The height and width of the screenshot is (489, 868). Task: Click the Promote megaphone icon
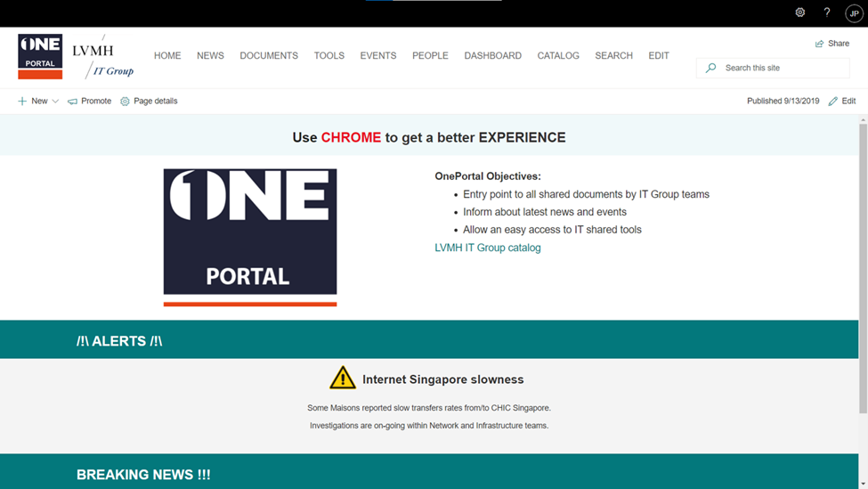coord(72,102)
